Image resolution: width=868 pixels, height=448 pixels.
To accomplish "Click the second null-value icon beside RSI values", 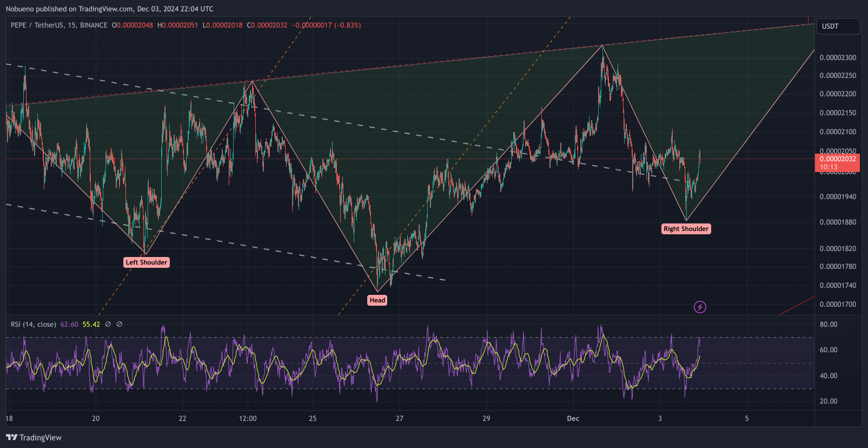I will coord(120,324).
